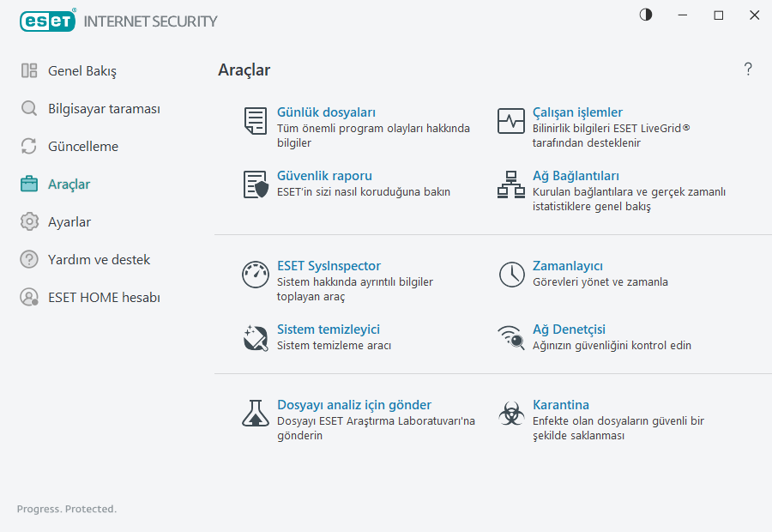Click the ESET logo

click(x=47, y=21)
